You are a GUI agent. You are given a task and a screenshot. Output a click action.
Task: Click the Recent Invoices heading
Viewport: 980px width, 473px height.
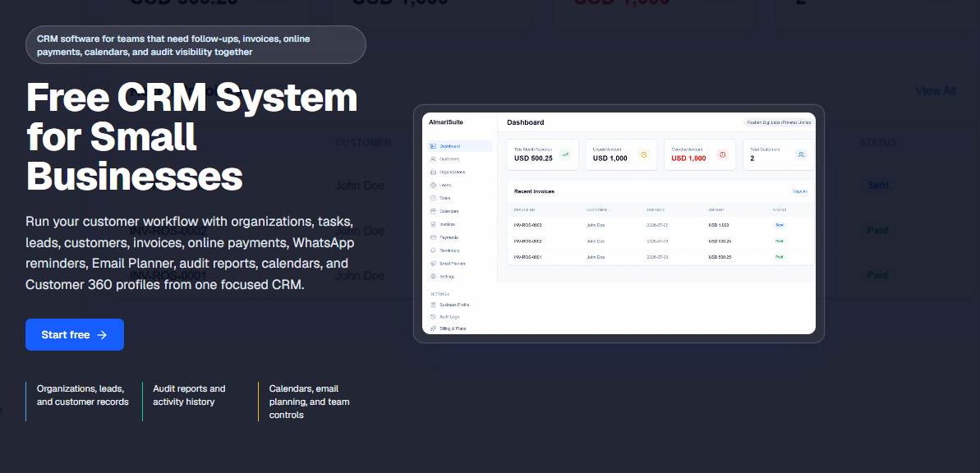(534, 191)
